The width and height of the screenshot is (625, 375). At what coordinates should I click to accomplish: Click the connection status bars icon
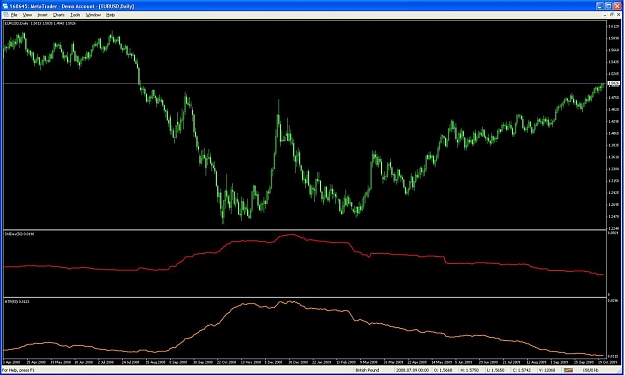point(568,370)
